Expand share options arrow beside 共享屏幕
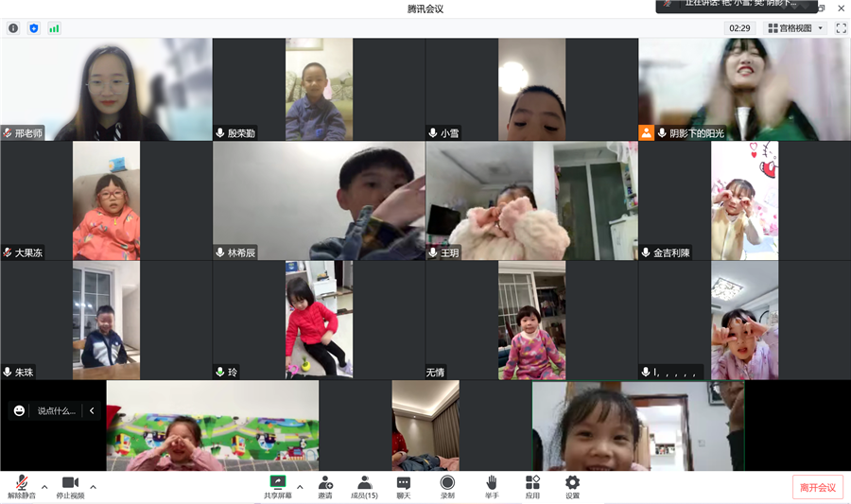851x504 pixels. click(x=300, y=487)
